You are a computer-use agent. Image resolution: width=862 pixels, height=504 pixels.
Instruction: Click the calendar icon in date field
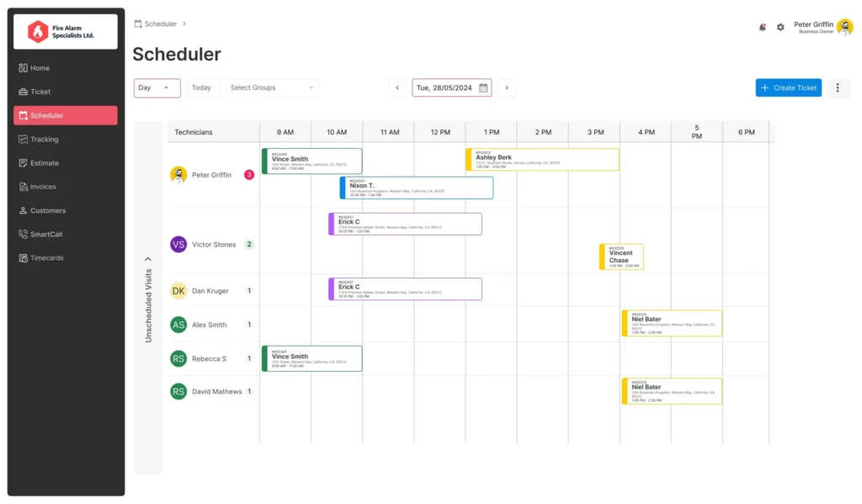click(483, 88)
